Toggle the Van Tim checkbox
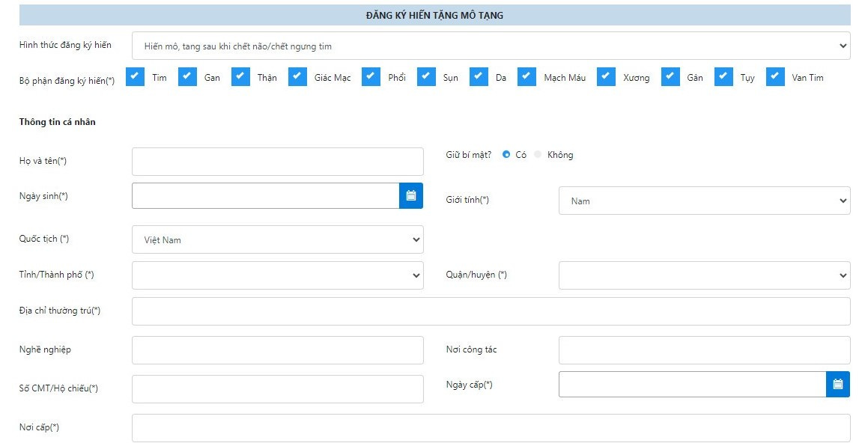Screen dimensions: 868x446 click(x=776, y=77)
